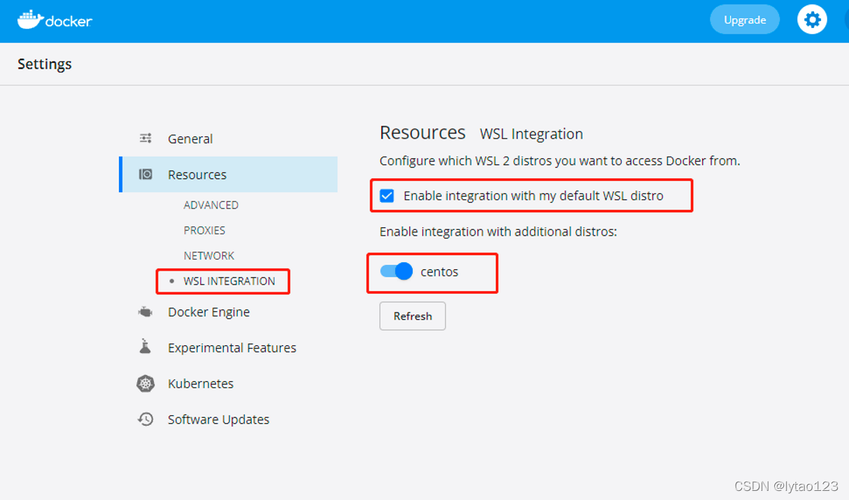Click 'Enable integration with my default WSL distro' label
This screenshot has width=849, height=500.
pyautogui.click(x=533, y=196)
